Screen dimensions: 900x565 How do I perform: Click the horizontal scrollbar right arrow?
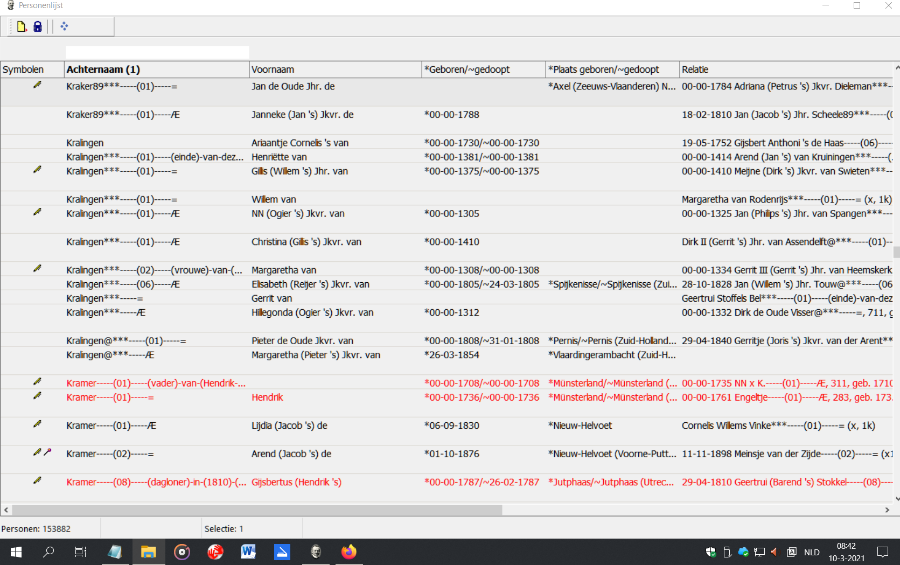(886, 509)
